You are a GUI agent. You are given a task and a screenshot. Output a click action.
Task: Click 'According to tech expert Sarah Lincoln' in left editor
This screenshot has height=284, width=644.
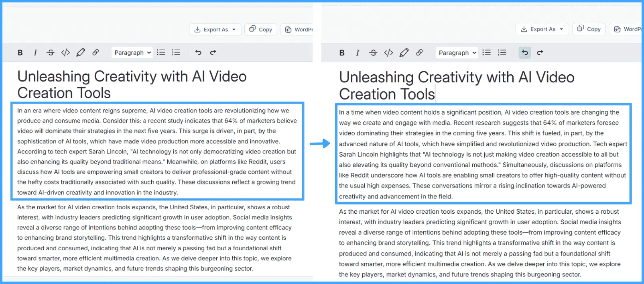(73, 152)
